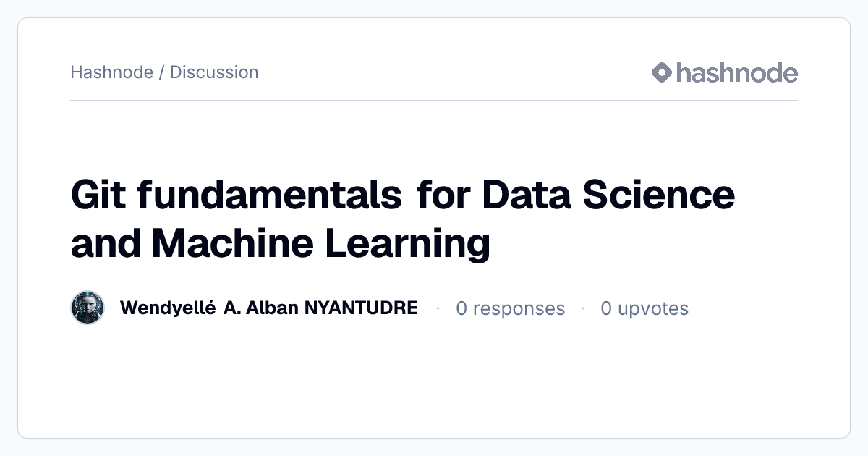
Task: Click the Hashnode diamond logo icon
Action: pos(662,72)
